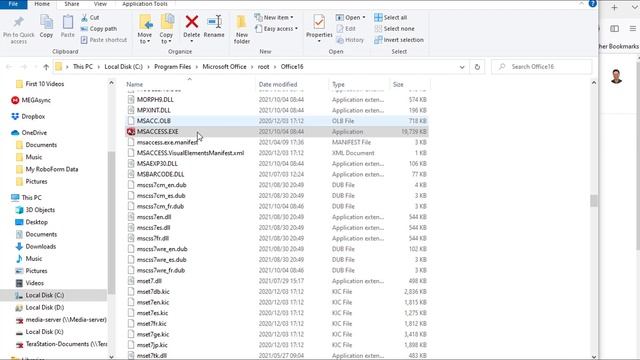Click the browser profile avatar icon
Screen dimensions: 640x360
(616, 76)
